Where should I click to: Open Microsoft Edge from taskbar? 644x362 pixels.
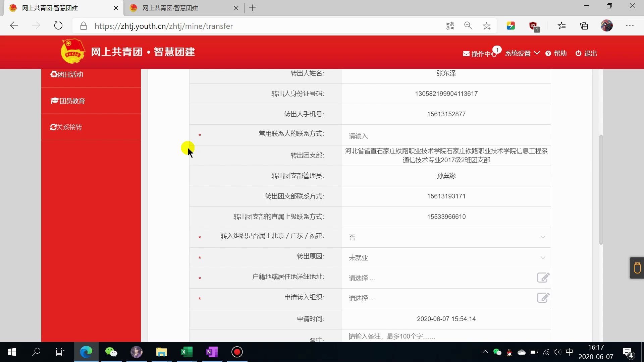[x=86, y=352]
